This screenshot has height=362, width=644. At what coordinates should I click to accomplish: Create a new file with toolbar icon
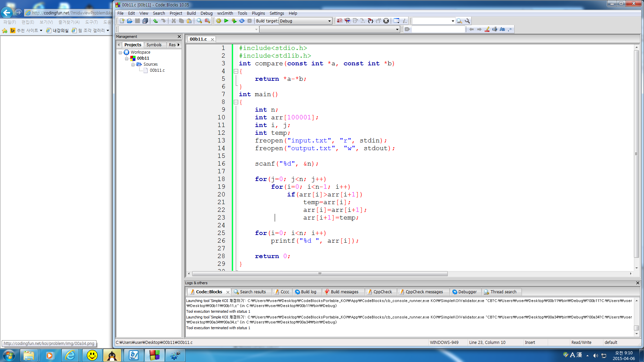[x=122, y=21]
